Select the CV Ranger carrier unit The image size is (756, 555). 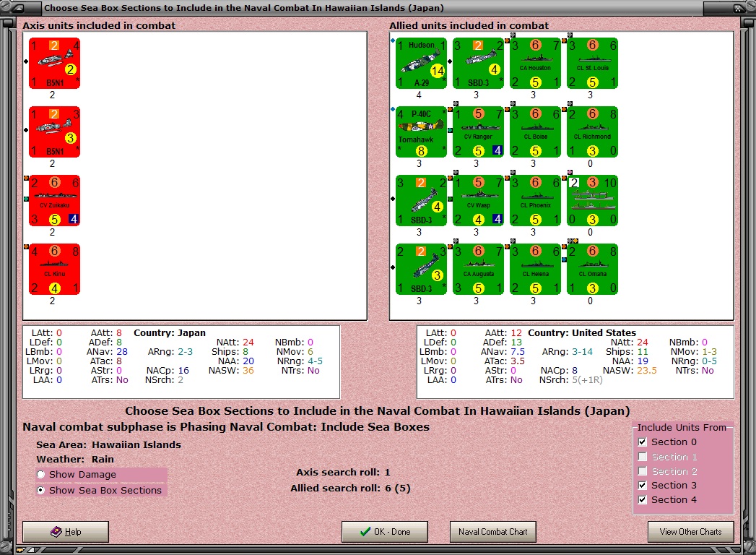(478, 132)
